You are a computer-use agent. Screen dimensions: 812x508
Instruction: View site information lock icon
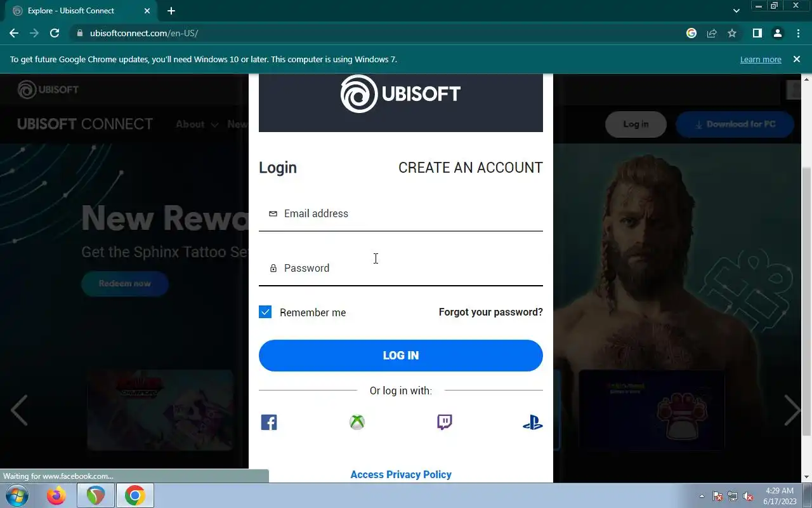80,33
